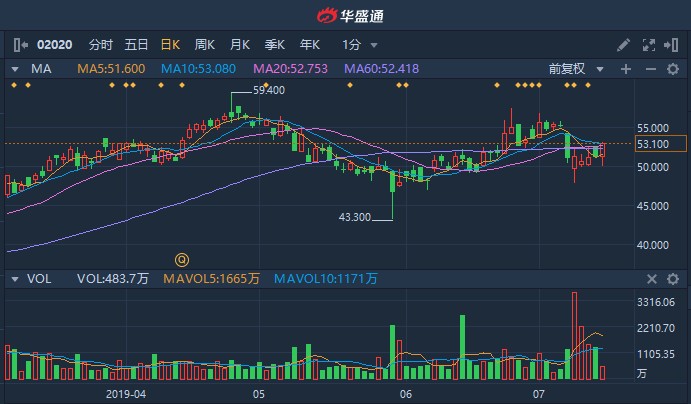Image resolution: width=691 pixels, height=404 pixels.
Task: Click the tallest red volume bar
Action: click(x=574, y=336)
